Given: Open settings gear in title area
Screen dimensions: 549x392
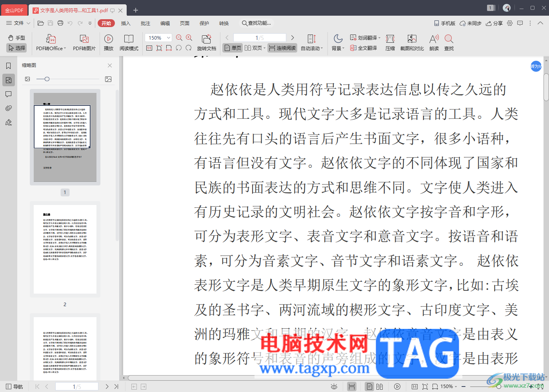Looking at the screenshot, I should [x=510, y=23].
